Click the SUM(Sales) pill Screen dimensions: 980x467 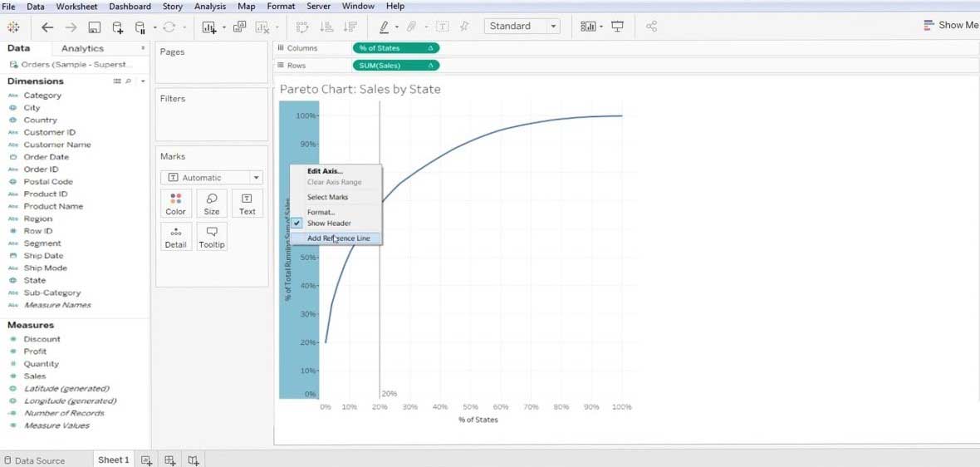point(396,66)
